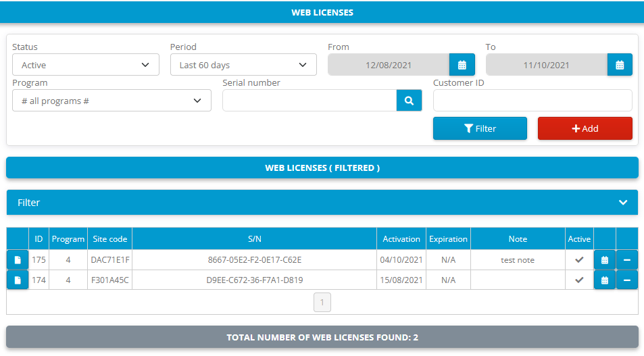This screenshot has width=644, height=356.
Task: Expand the Filter panel chevron
Action: [x=623, y=203]
